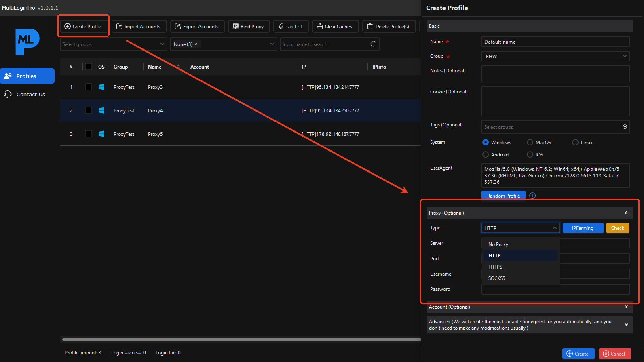Open the Tag List
This screenshot has height=362, width=644.
point(291,26)
